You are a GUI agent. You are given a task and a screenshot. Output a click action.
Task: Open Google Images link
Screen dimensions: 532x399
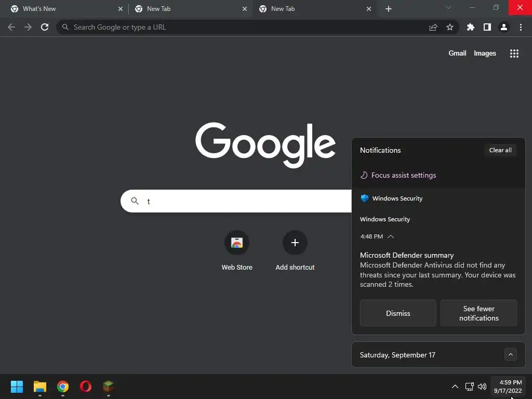point(485,54)
